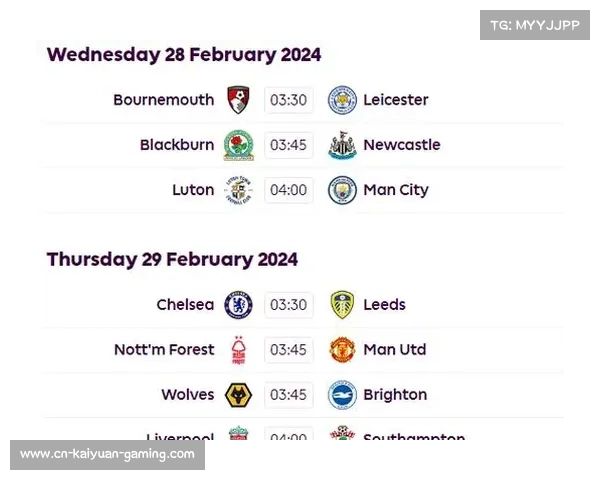Screen dimensions: 600x480
Task: Click the TG: MYYJJPP watermark banner
Action: (535, 25)
